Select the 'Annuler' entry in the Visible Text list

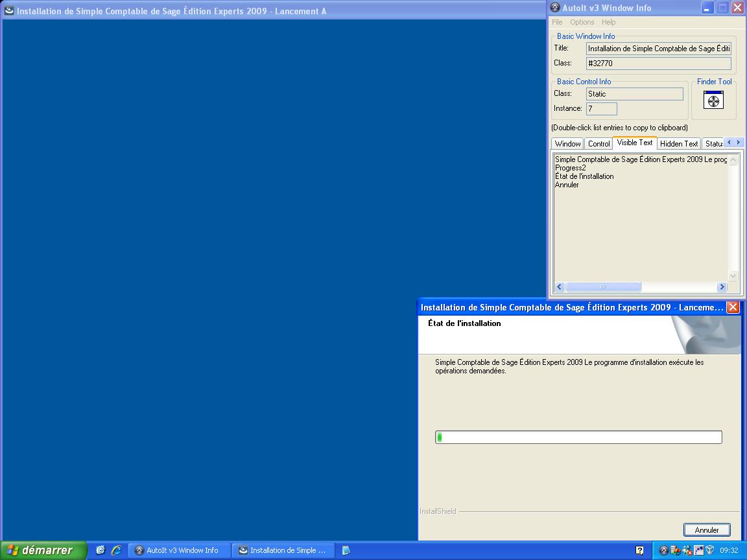click(567, 185)
